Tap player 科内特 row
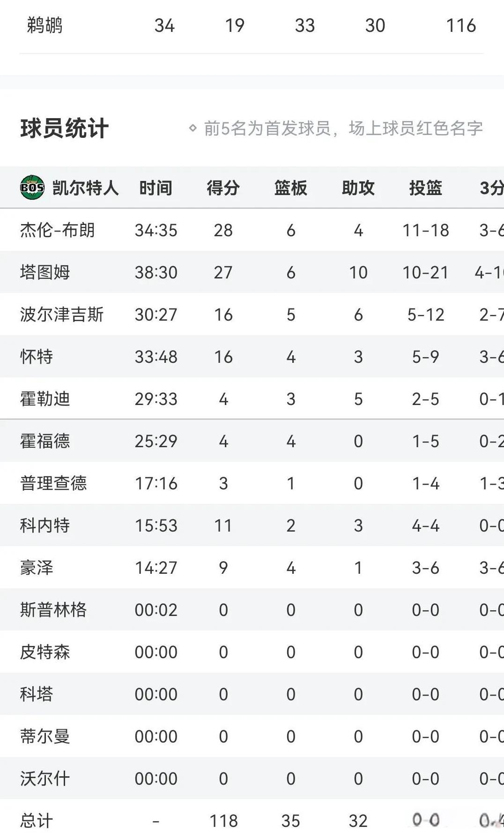 tap(252, 525)
